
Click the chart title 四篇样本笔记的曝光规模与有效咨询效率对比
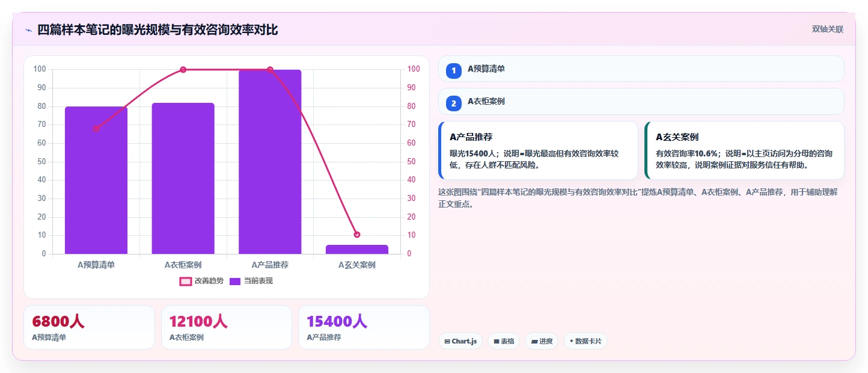157,30
